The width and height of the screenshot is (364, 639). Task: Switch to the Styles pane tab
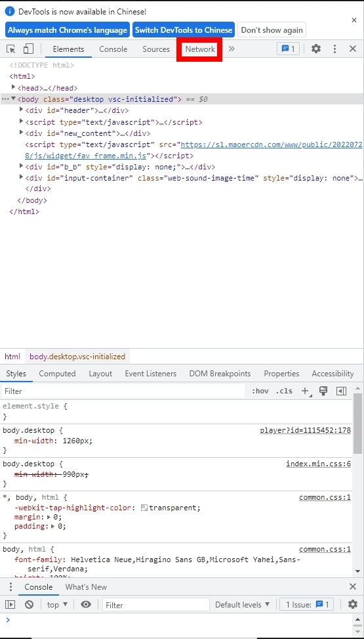[16, 374]
